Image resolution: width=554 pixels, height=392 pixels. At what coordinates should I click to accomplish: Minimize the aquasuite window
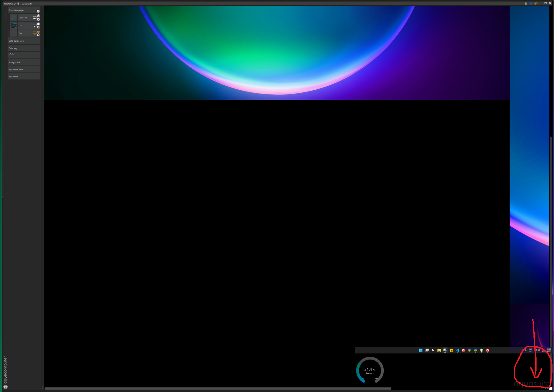click(541, 4)
